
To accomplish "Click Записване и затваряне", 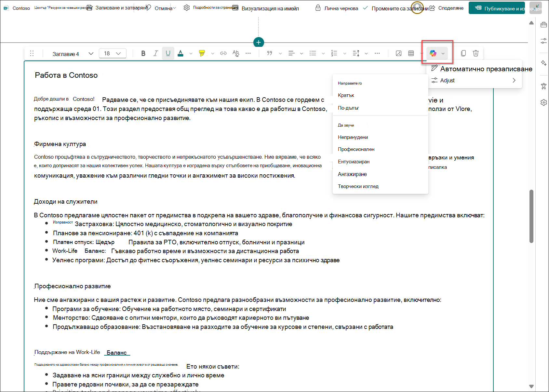I will pos(118,8).
